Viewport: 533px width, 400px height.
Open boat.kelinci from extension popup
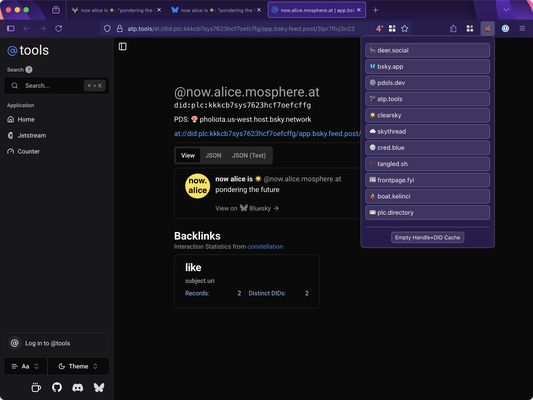pos(427,196)
